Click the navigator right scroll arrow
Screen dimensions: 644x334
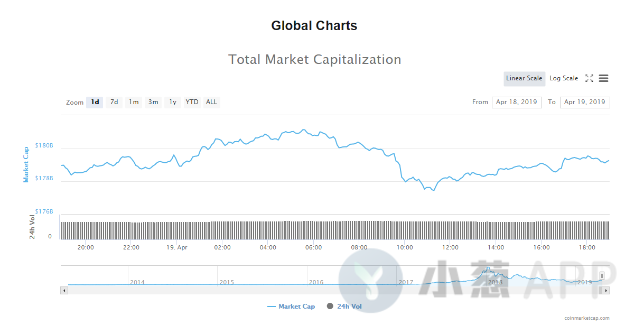tap(606, 290)
